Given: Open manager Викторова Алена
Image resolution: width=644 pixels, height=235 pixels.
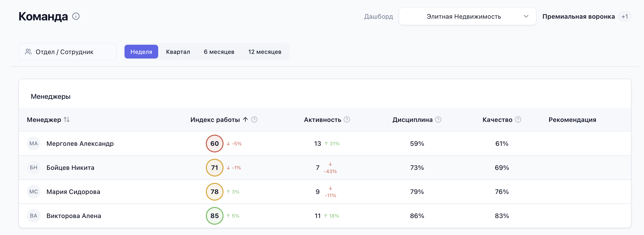Looking at the screenshot, I should [x=74, y=216].
